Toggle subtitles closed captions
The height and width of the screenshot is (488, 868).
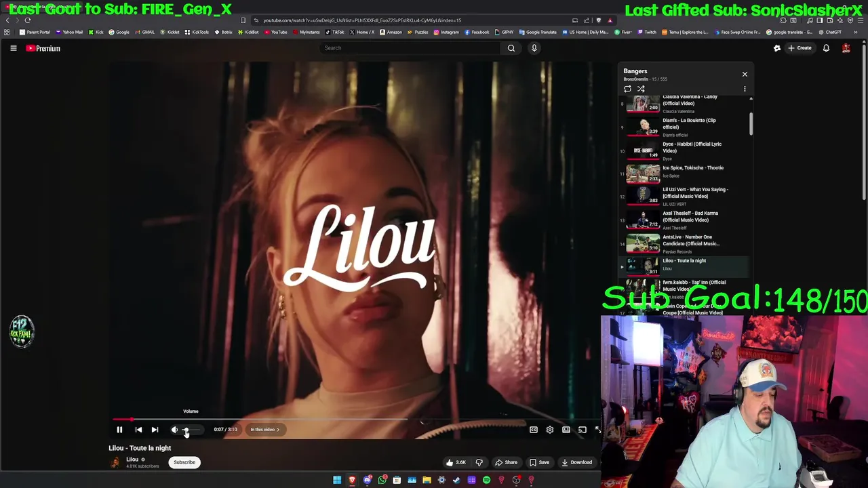coord(534,429)
